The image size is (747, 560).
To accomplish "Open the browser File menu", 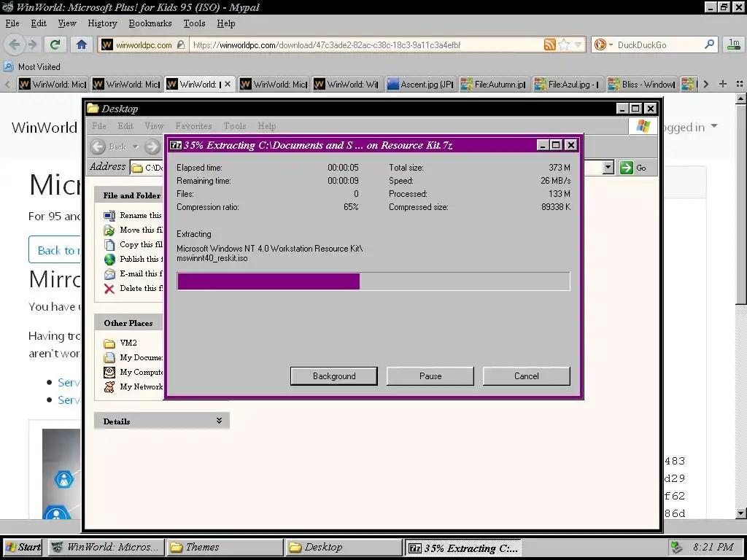I will pos(12,23).
